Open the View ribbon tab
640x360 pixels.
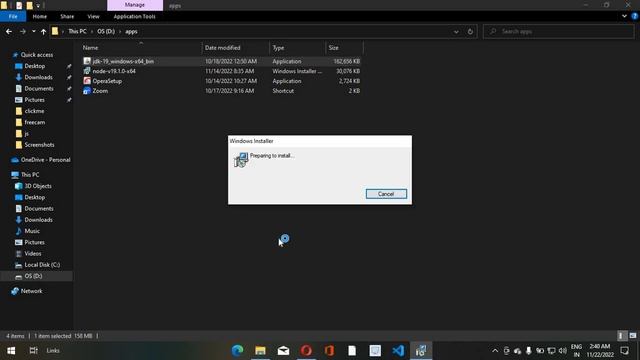[x=93, y=16]
